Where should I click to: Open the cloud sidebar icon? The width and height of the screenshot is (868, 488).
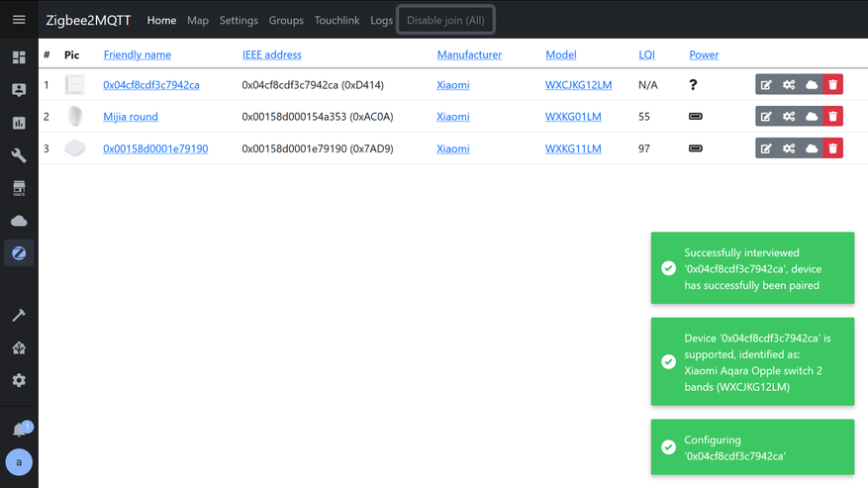point(19,221)
